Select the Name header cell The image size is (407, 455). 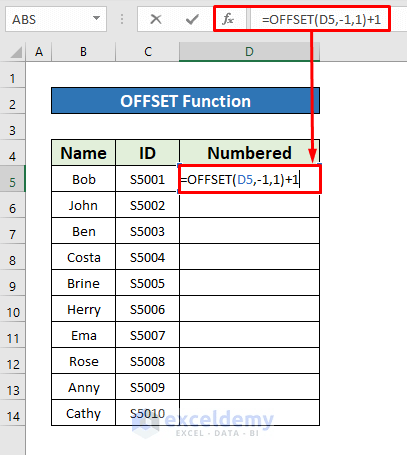point(83,153)
